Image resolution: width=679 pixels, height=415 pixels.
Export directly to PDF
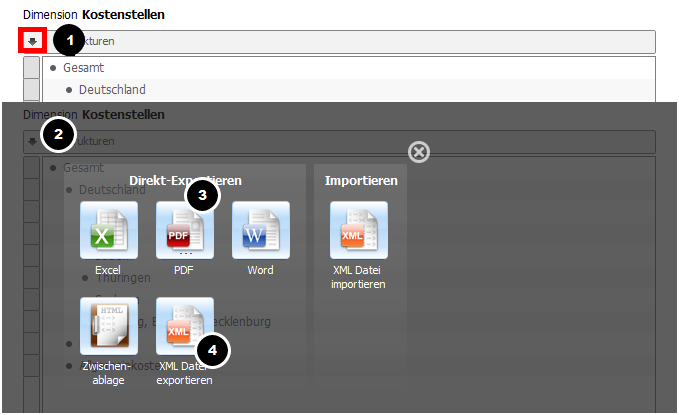point(185,230)
